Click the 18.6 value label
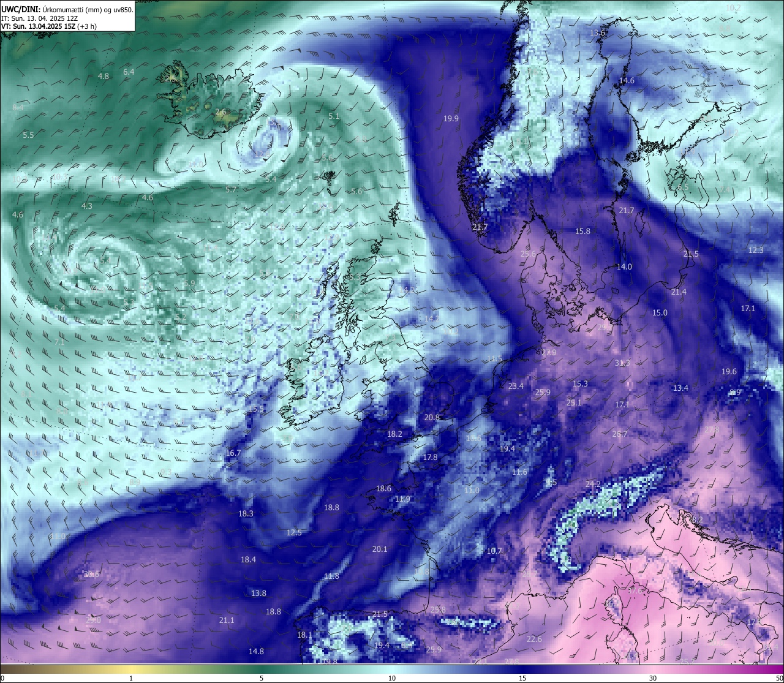Image resolution: width=784 pixels, height=683 pixels. [x=383, y=488]
